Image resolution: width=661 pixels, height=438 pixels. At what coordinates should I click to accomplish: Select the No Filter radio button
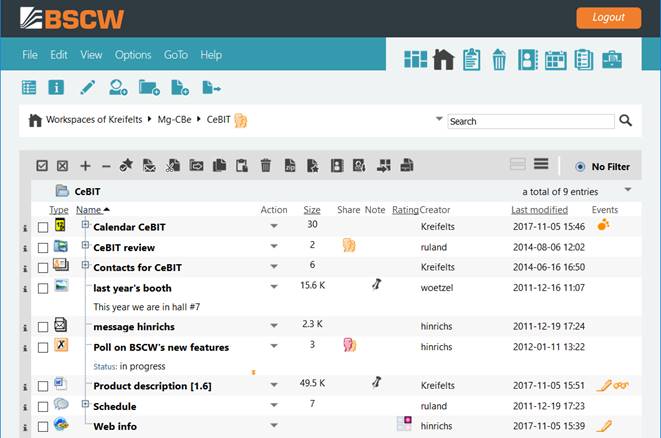tap(581, 167)
